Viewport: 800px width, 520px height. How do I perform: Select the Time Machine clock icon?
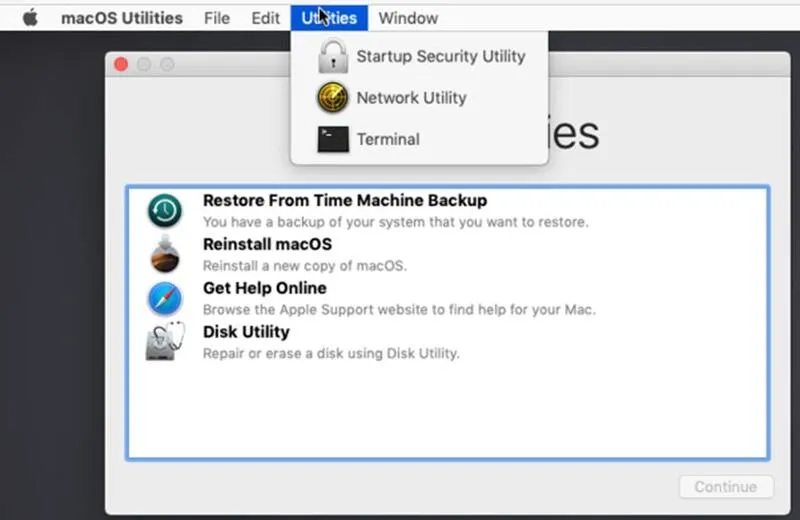165,210
